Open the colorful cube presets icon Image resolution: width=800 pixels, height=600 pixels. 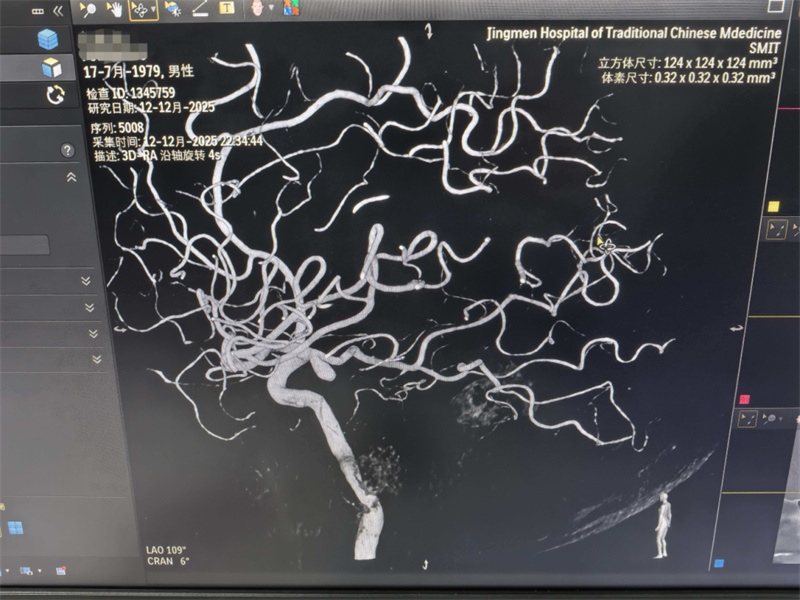[x=291, y=9]
